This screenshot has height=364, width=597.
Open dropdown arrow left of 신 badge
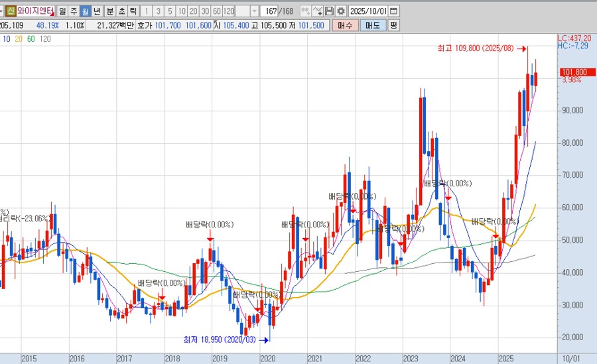[x=2, y=11]
